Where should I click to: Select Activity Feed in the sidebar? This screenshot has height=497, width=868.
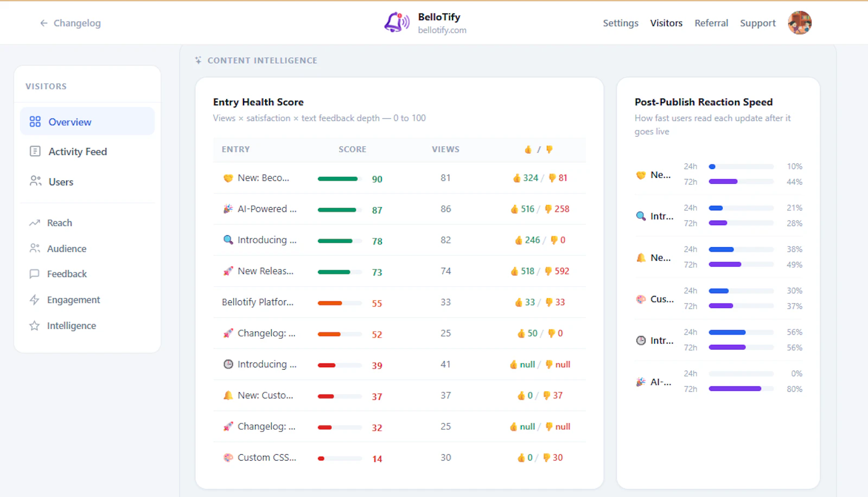[x=87, y=152]
